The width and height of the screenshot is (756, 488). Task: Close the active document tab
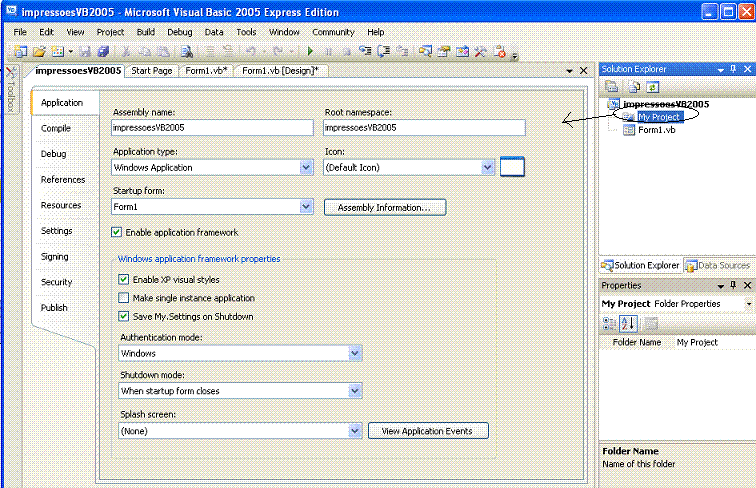[x=583, y=71]
